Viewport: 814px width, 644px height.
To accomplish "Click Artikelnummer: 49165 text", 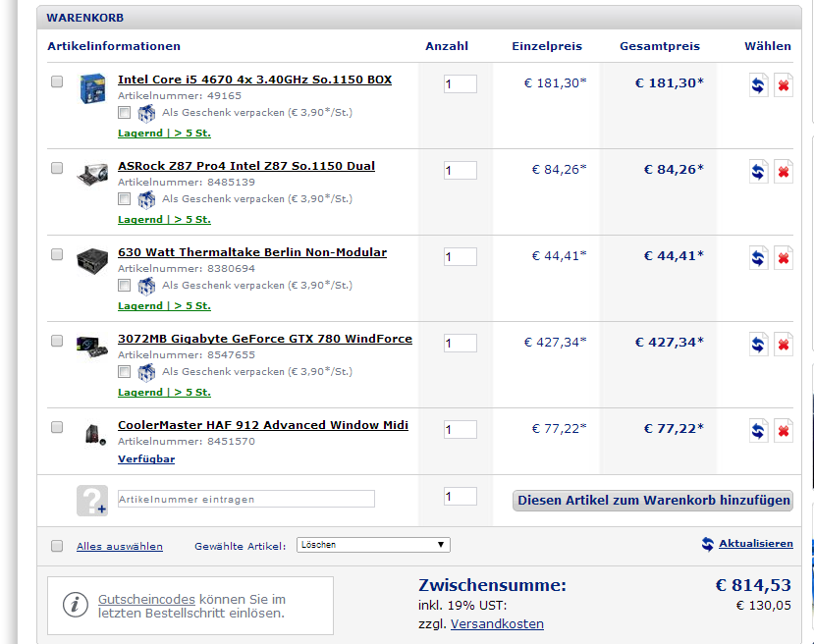I will pyautogui.click(x=180, y=96).
